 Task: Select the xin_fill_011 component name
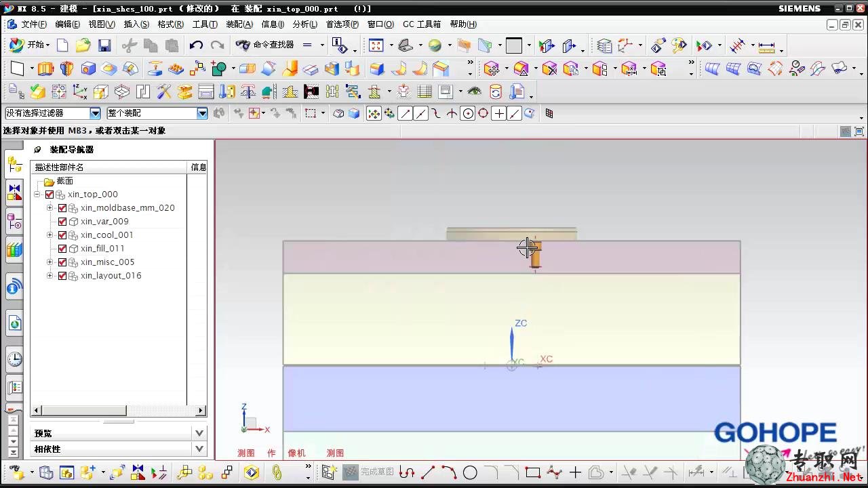(102, 249)
